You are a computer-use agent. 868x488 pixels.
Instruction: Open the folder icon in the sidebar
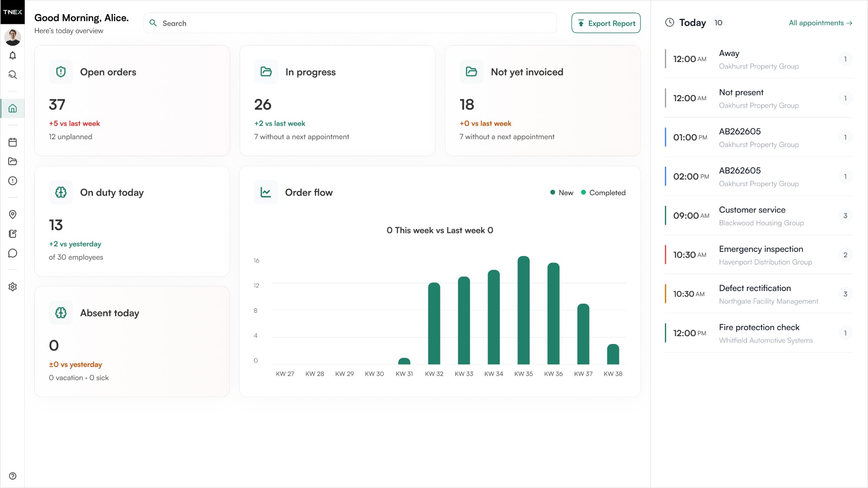pyautogui.click(x=13, y=161)
